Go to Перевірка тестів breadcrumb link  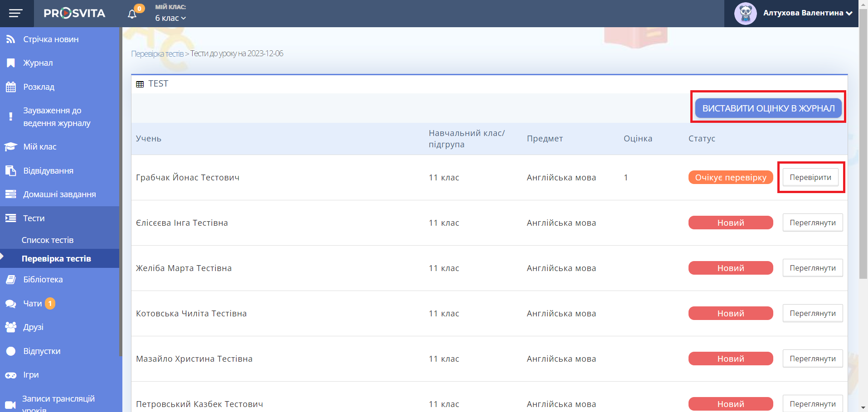click(157, 54)
